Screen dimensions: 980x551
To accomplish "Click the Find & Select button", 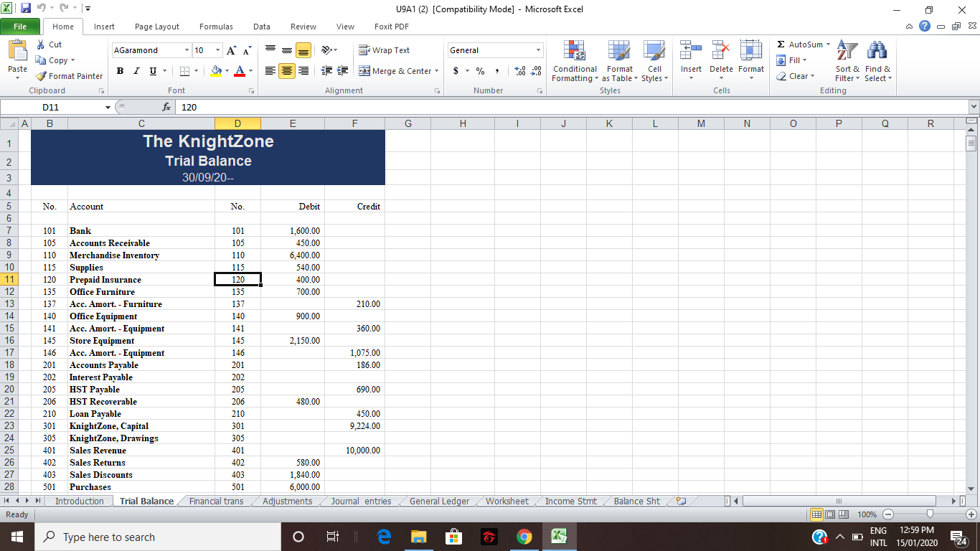I will tap(878, 62).
